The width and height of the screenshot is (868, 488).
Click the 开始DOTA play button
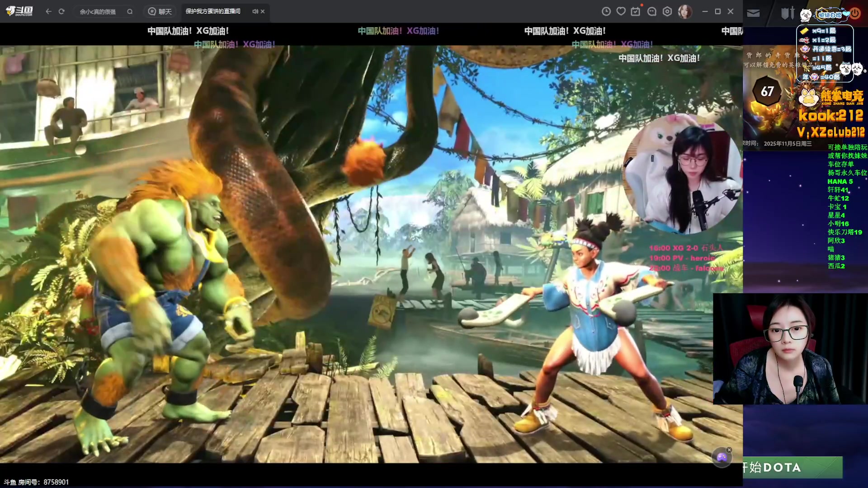(x=793, y=467)
